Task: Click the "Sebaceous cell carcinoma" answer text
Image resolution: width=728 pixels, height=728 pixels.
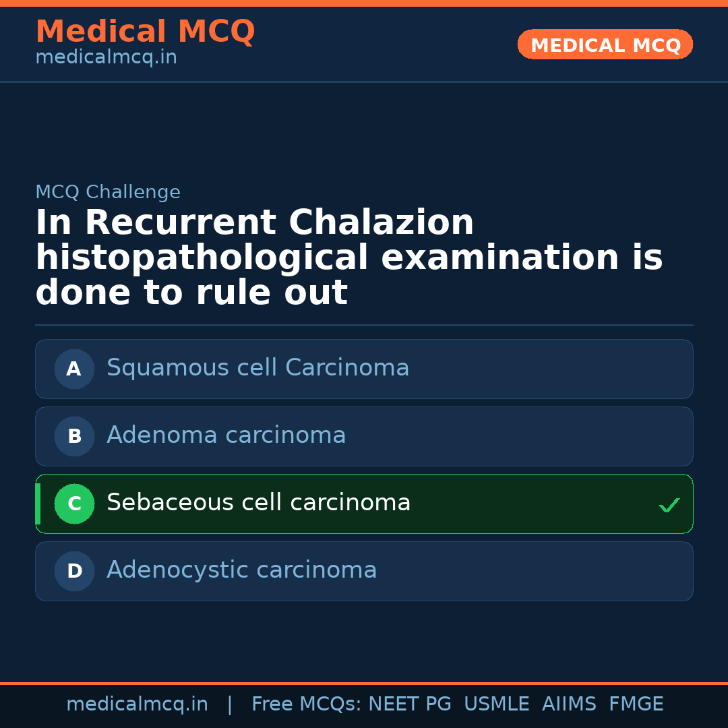Action: point(258,503)
